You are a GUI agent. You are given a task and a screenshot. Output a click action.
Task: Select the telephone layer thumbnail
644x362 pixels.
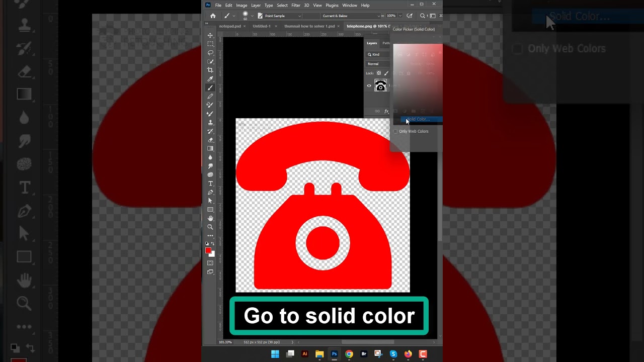pyautogui.click(x=381, y=85)
